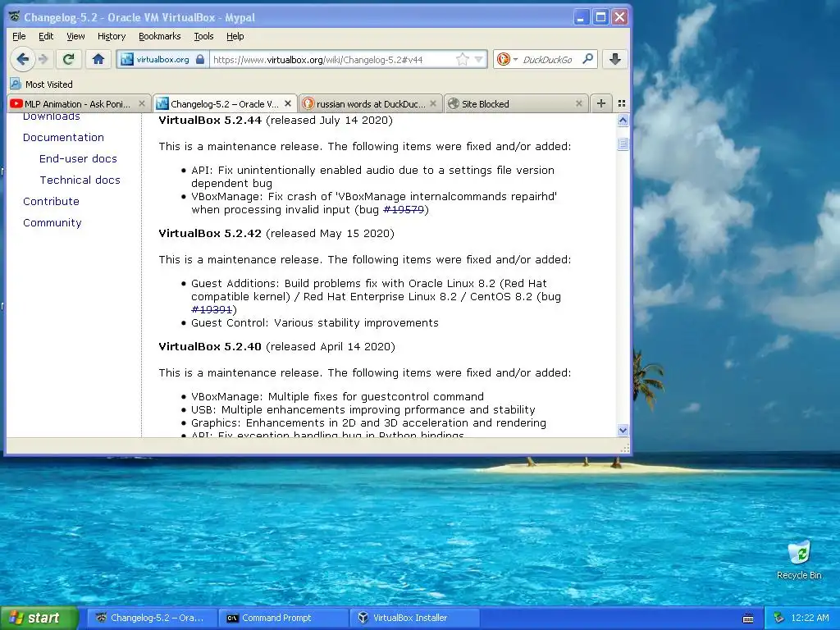Screen dimensions: 840x630
Task: Click the network tray icon beside the clock
Action: coord(778,618)
